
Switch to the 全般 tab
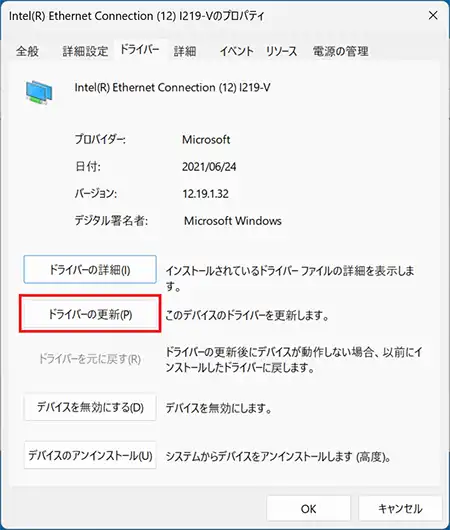tap(27, 51)
